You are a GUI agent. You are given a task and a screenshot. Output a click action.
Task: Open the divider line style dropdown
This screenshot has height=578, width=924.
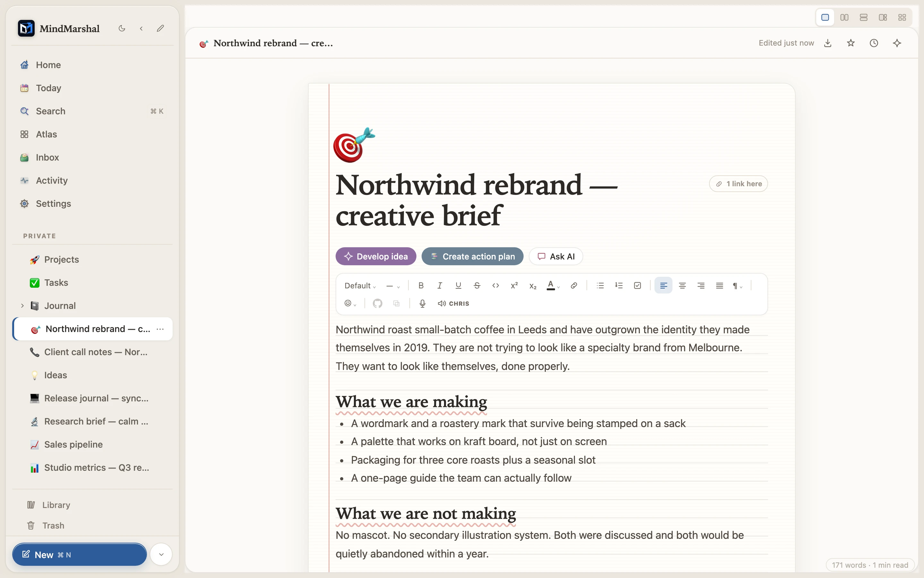[393, 286]
